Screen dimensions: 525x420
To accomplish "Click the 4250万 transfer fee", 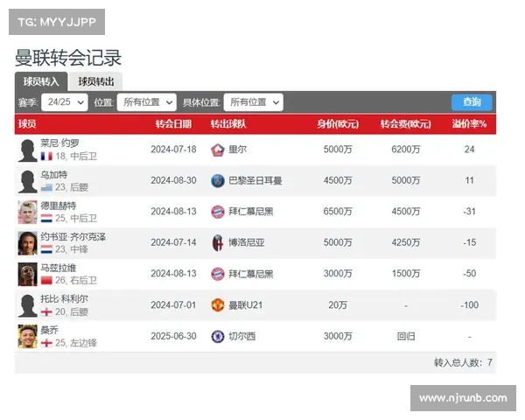I will point(406,242).
